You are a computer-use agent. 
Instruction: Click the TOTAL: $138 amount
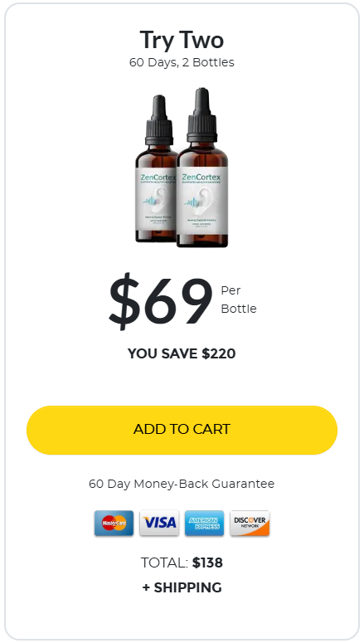tap(182, 563)
